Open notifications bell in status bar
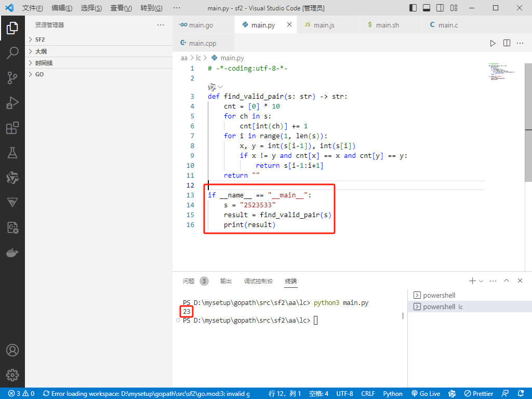Image resolution: width=532 pixels, height=399 pixels. click(x=521, y=394)
